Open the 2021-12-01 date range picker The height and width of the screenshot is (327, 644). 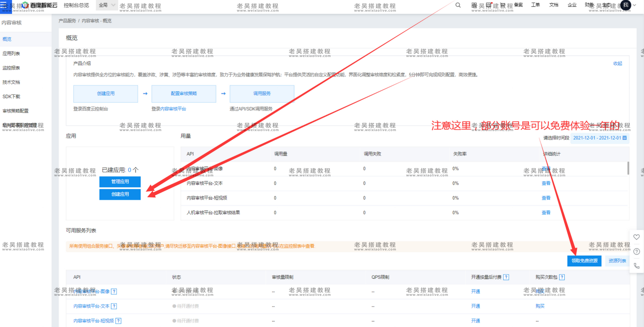click(600, 138)
